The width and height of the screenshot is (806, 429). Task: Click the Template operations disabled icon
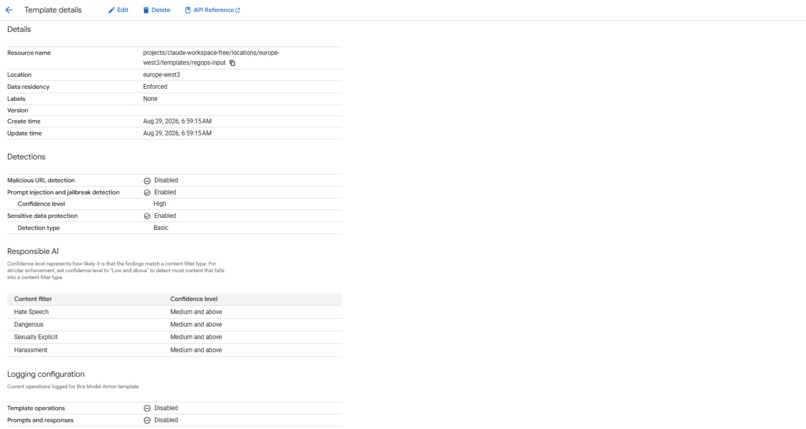tap(147, 408)
